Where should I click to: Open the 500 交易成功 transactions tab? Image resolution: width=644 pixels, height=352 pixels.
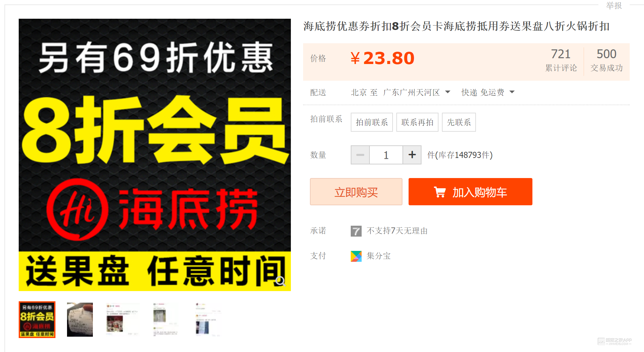(607, 60)
